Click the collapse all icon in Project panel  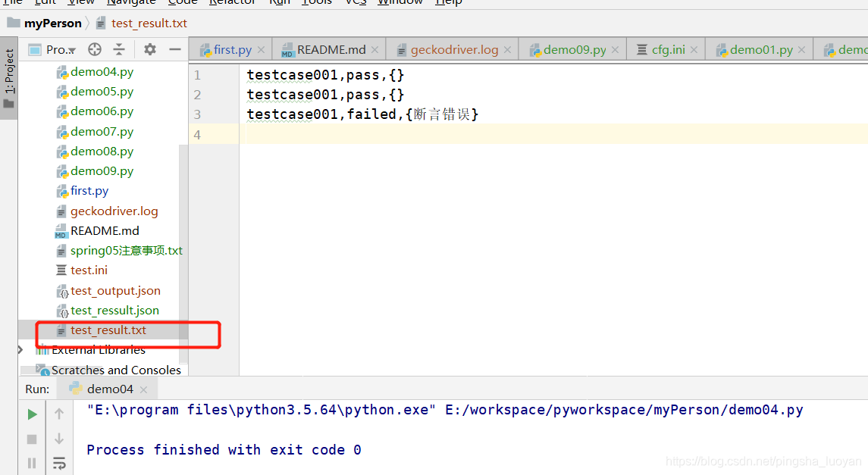119,49
